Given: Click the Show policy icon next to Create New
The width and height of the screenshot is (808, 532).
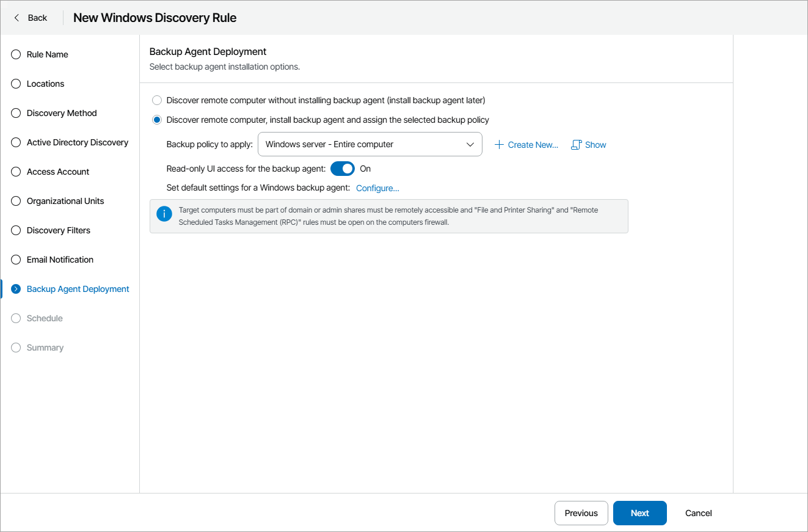Looking at the screenshot, I should pos(576,144).
